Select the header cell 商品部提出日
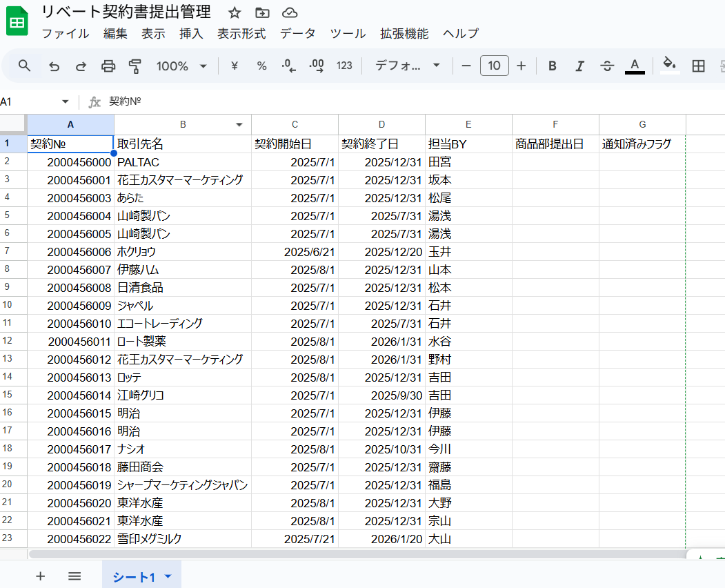 point(555,144)
